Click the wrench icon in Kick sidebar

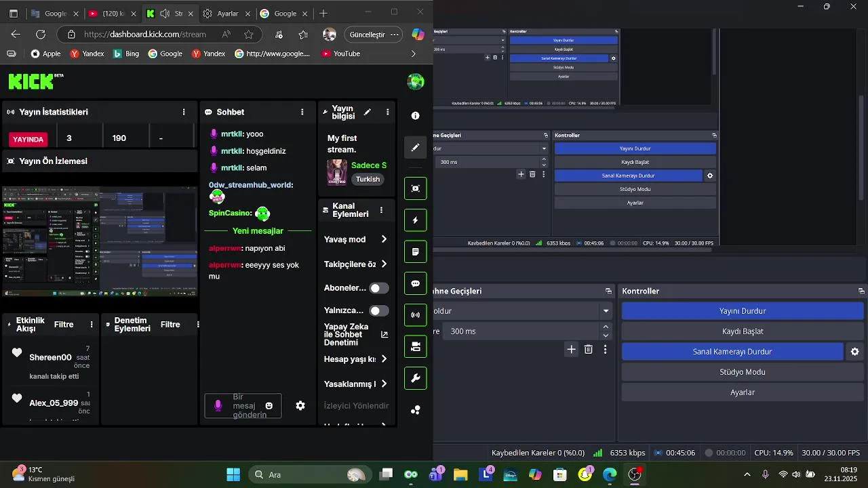416,378
